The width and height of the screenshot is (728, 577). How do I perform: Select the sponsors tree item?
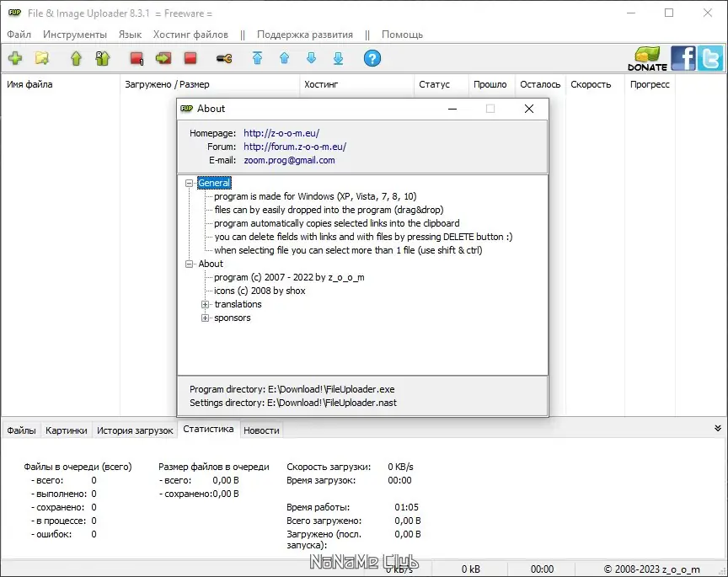tap(233, 318)
